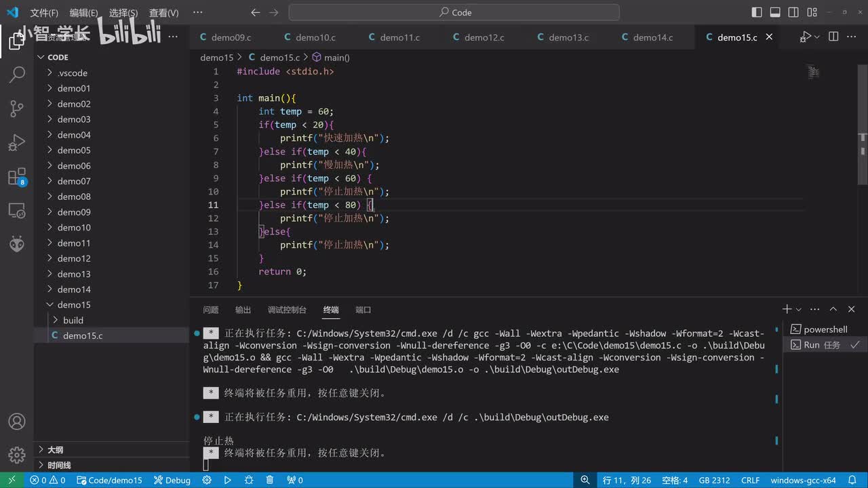
Task: Toggle the primary side bar visibility
Action: tap(757, 12)
